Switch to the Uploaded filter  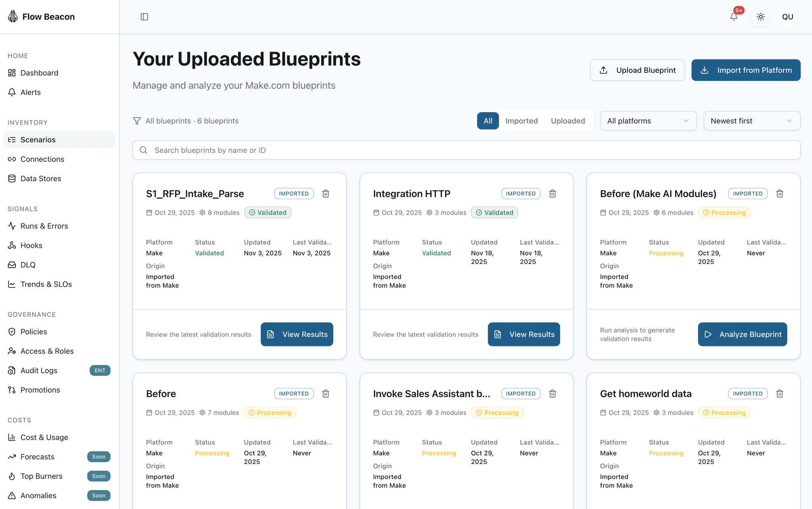coord(568,121)
